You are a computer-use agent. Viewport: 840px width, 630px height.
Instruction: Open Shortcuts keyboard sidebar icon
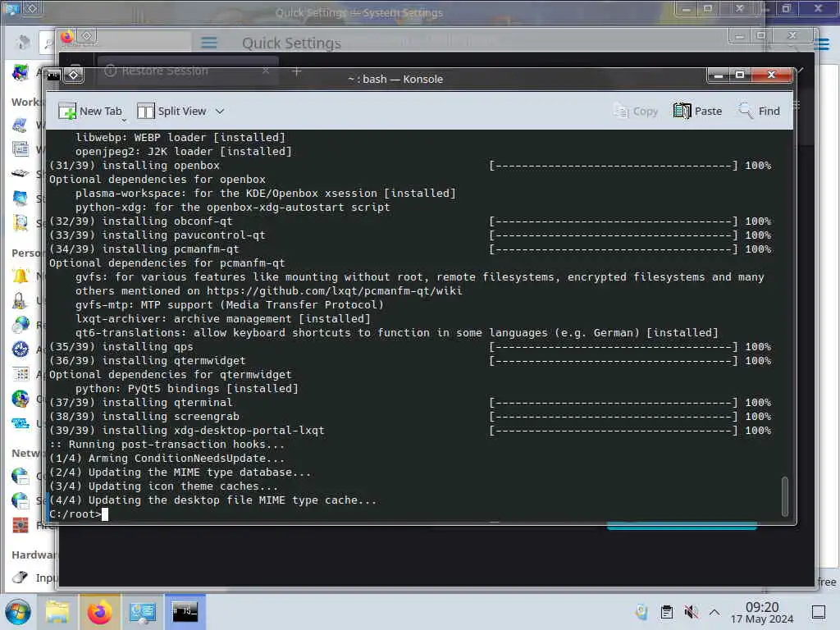click(x=21, y=173)
